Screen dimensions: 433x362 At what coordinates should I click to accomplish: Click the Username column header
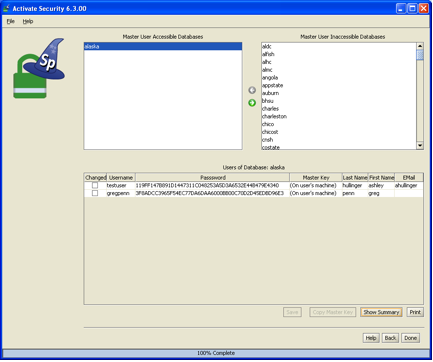(121, 177)
